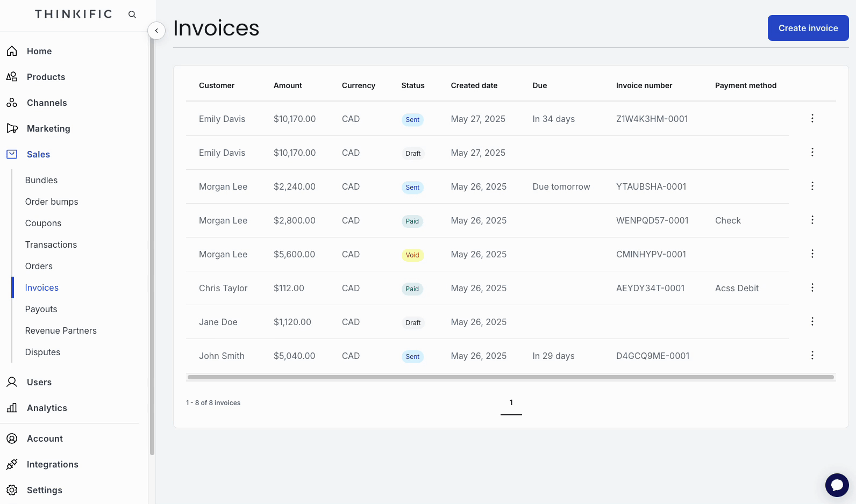Click the Void status badge
This screenshot has height=504, width=856.
[x=412, y=255]
